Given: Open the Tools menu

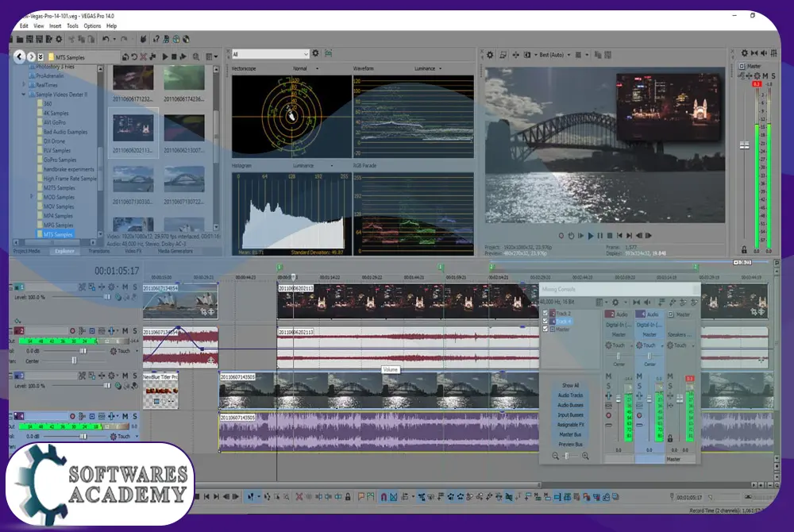Looking at the screenshot, I should pos(72,26).
